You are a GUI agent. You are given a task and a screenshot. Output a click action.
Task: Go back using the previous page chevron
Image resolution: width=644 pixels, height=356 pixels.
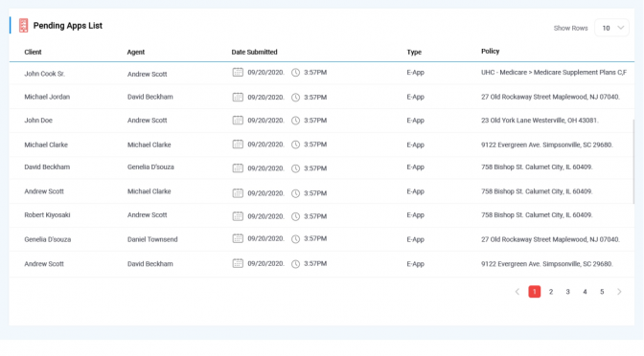(x=517, y=292)
